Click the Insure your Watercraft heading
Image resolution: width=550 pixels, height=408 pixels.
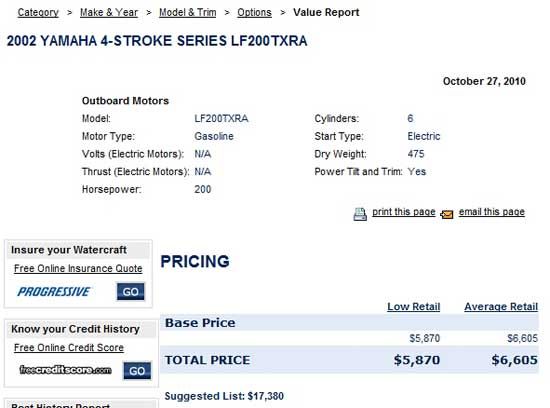pyautogui.click(x=69, y=250)
